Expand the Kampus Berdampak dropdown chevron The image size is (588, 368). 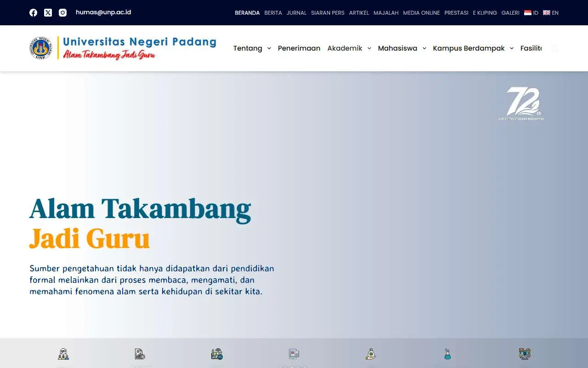(x=511, y=48)
